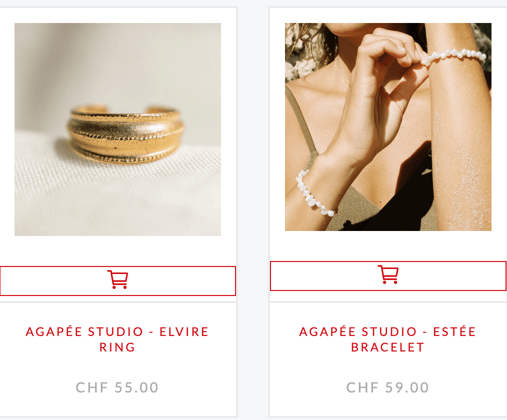Click the gold ring itself in the photo
The image size is (507, 420).
(x=125, y=133)
